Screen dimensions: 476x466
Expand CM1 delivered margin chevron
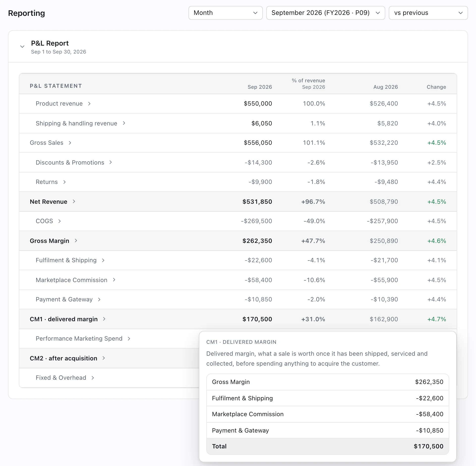click(104, 319)
